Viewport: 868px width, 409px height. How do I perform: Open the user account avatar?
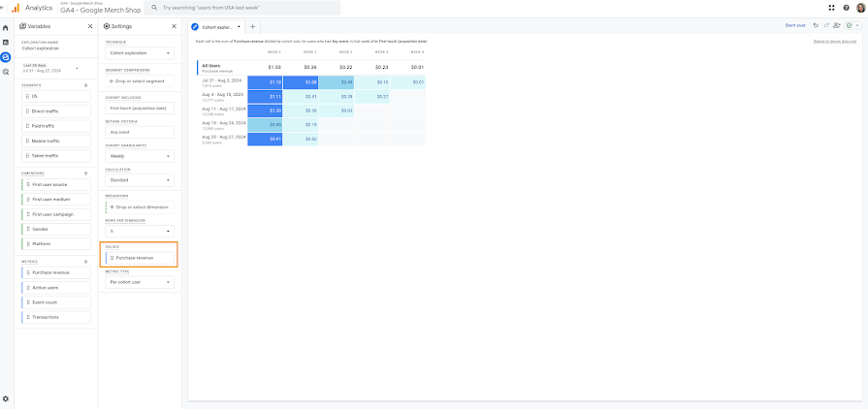point(860,8)
